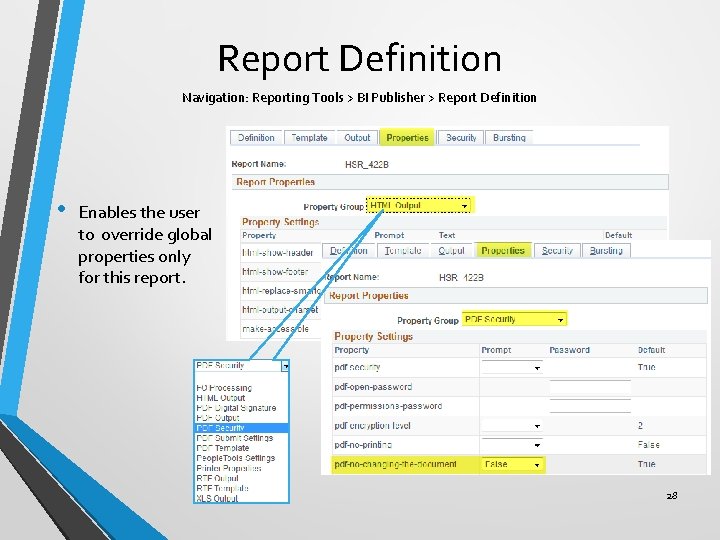This screenshot has width=720, height=540.
Task: Click the slide title Report Definition
Action: click(360, 58)
